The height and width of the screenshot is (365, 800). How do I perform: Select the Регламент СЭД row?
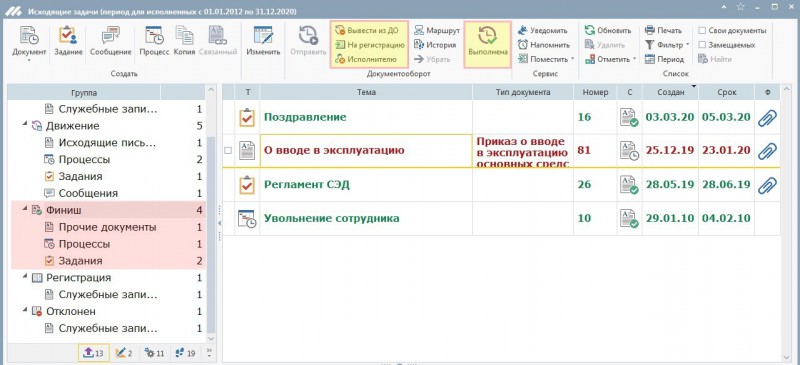pyautogui.click(x=501, y=184)
